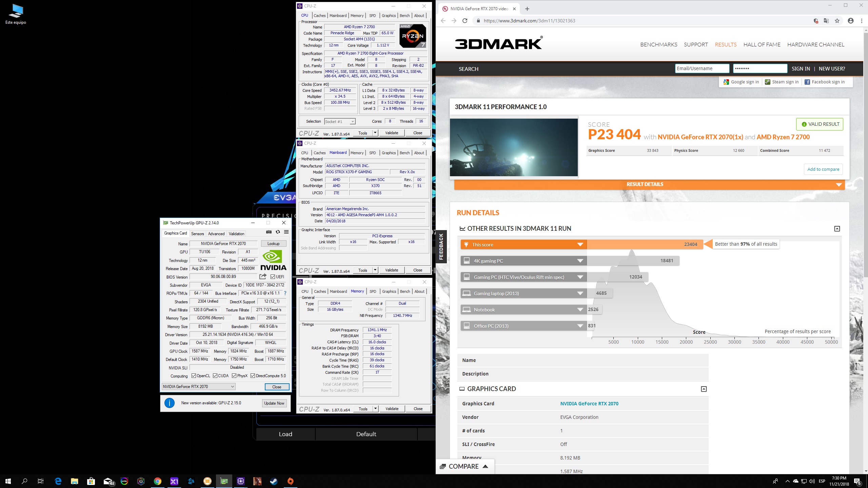
Task: Click the GPU-Z BIOS share/export icon
Action: point(263,277)
